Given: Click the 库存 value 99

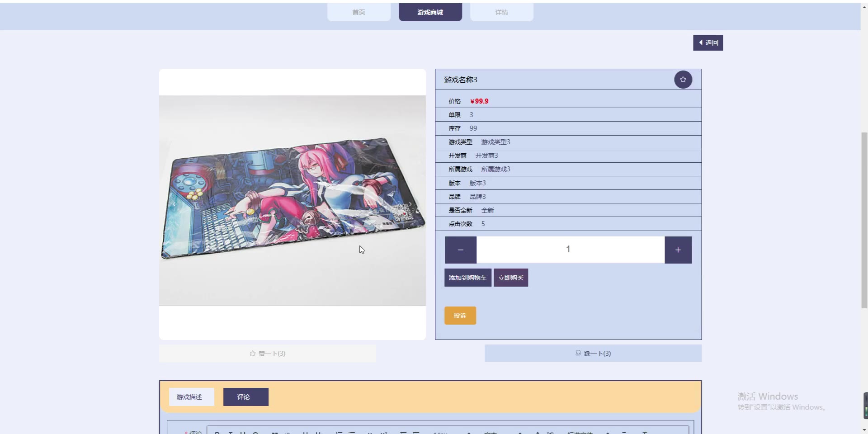Looking at the screenshot, I should coord(473,128).
